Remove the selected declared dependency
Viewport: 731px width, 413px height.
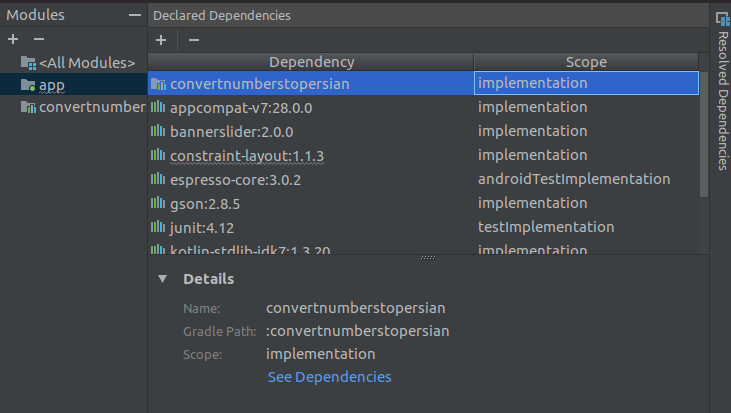(x=194, y=40)
